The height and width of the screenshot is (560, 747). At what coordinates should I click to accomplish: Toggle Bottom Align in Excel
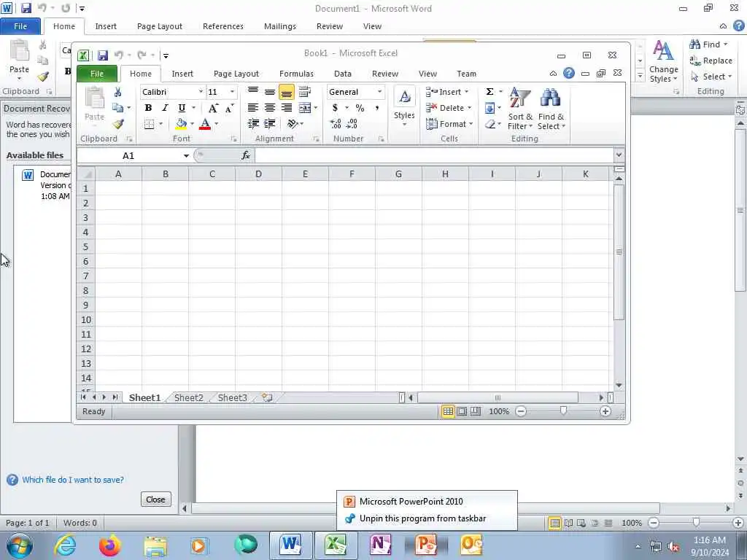(286, 92)
